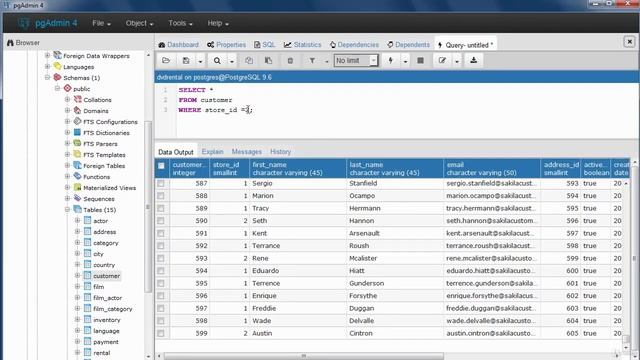Execute query with lightning icon

click(x=391, y=60)
